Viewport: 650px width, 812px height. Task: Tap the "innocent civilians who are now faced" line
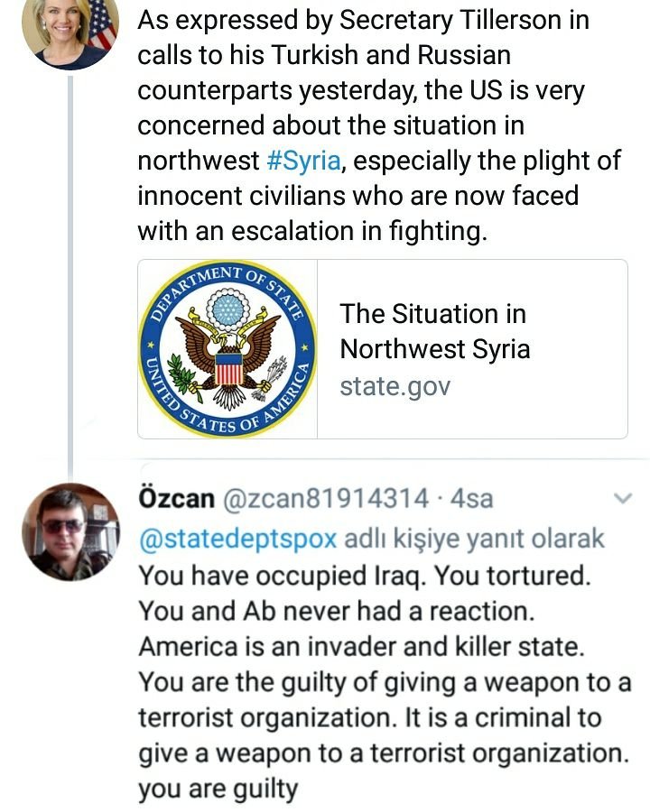(357, 196)
